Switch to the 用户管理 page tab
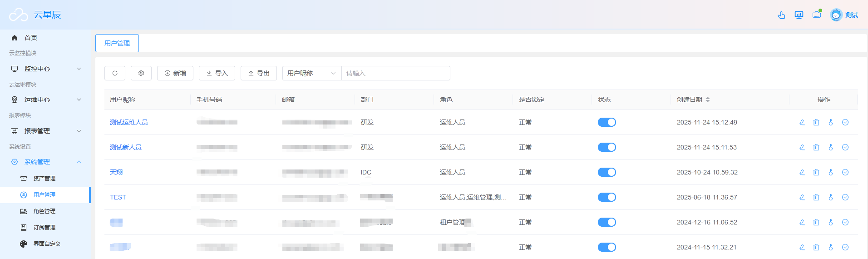Image resolution: width=868 pixels, height=259 pixels. click(x=117, y=43)
